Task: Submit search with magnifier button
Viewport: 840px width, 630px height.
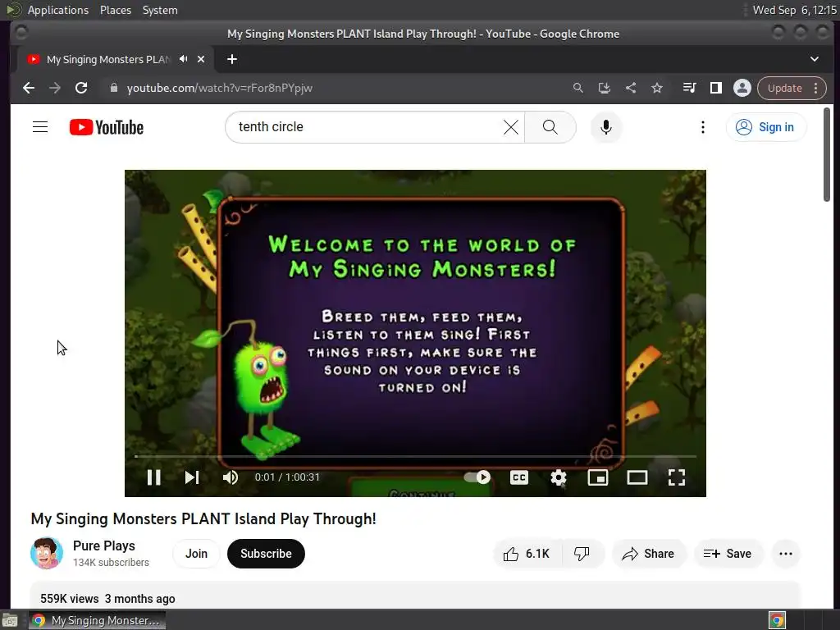Action: (x=550, y=127)
